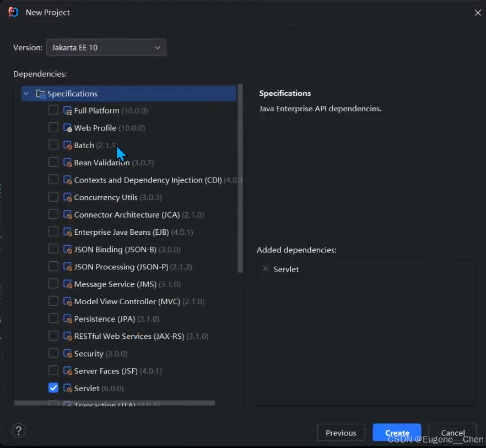
Task: Check the Bean Validation dependency
Action: [x=53, y=162]
